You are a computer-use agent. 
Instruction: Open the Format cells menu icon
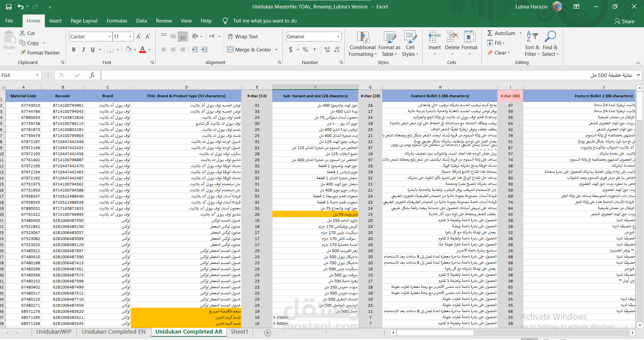coord(469,37)
